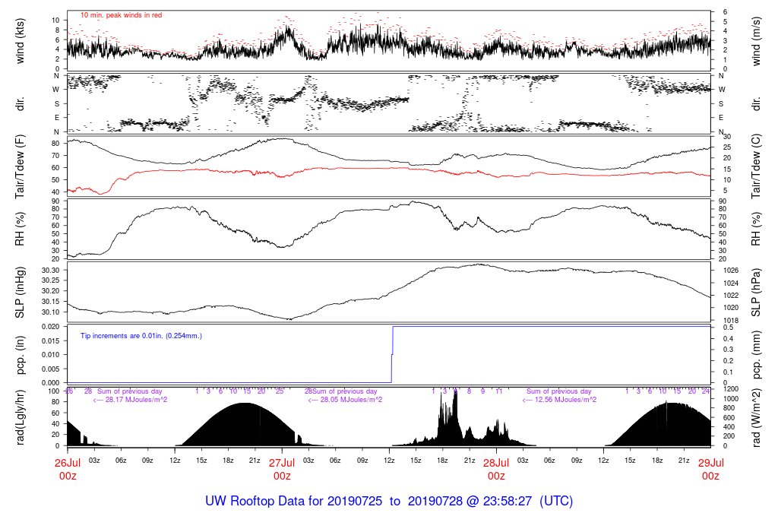Screen dimensions: 778x532
Task: Click the '28.05 MJoules/m^2' daily sum
Action: point(351,400)
